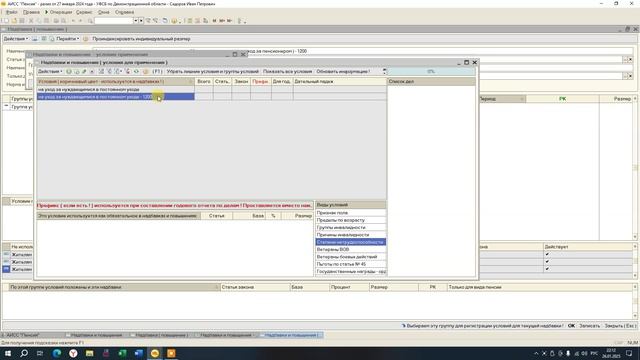Click Показать все условия

pos(287,71)
